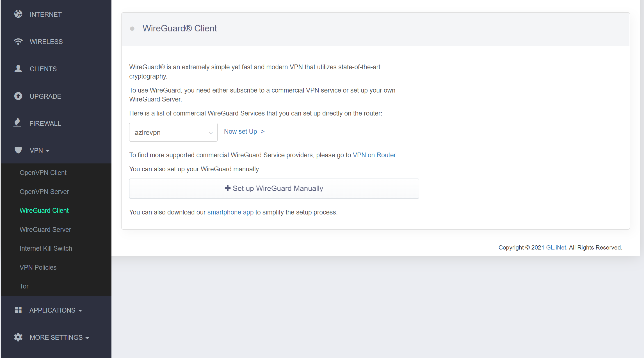Image resolution: width=644 pixels, height=358 pixels.
Task: Select OpenVPN Client in sidebar
Action: [43, 173]
